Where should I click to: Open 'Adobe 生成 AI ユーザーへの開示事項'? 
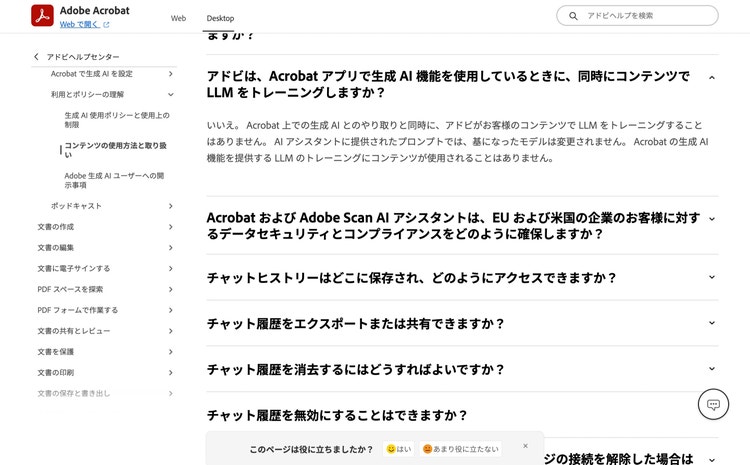[114, 180]
